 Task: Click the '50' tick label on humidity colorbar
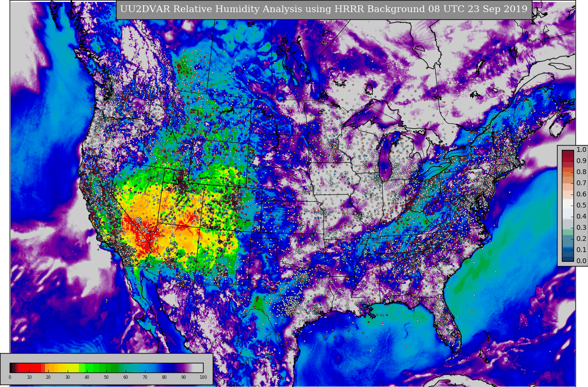106,377
